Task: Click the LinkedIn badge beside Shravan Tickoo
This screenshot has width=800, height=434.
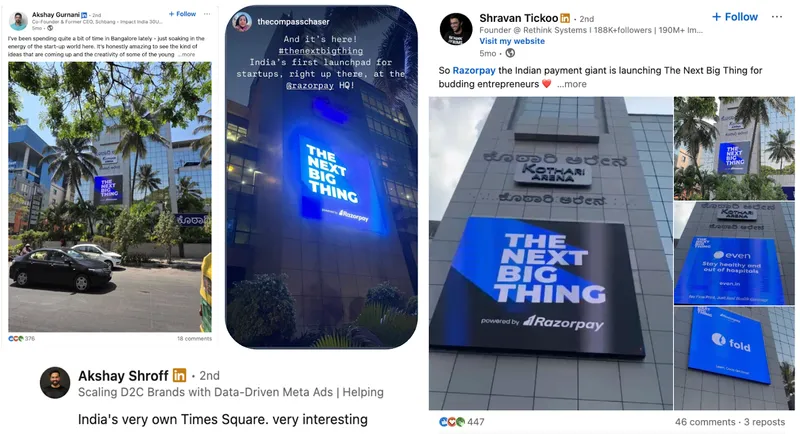Action: [565, 18]
